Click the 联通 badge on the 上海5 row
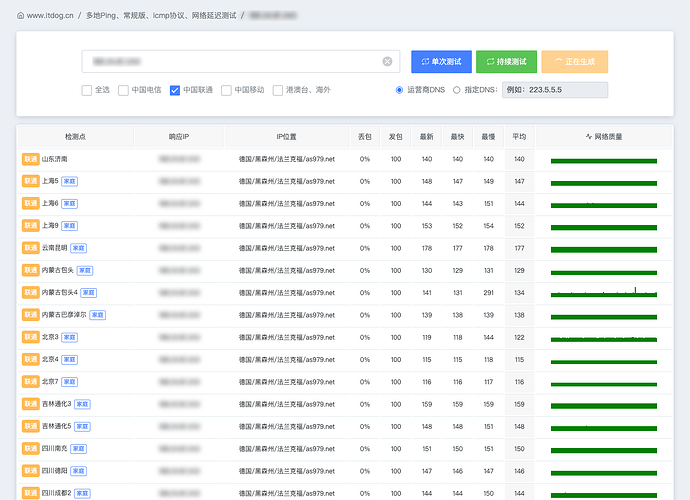The image size is (690, 500). 30,181
